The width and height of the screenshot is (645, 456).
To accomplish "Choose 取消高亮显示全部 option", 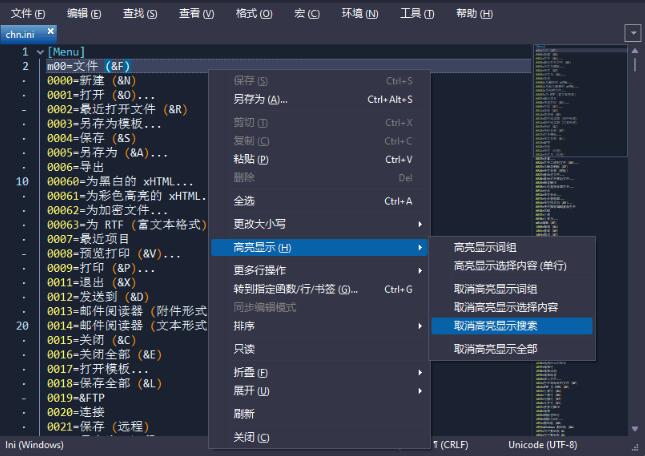I will click(x=495, y=349).
